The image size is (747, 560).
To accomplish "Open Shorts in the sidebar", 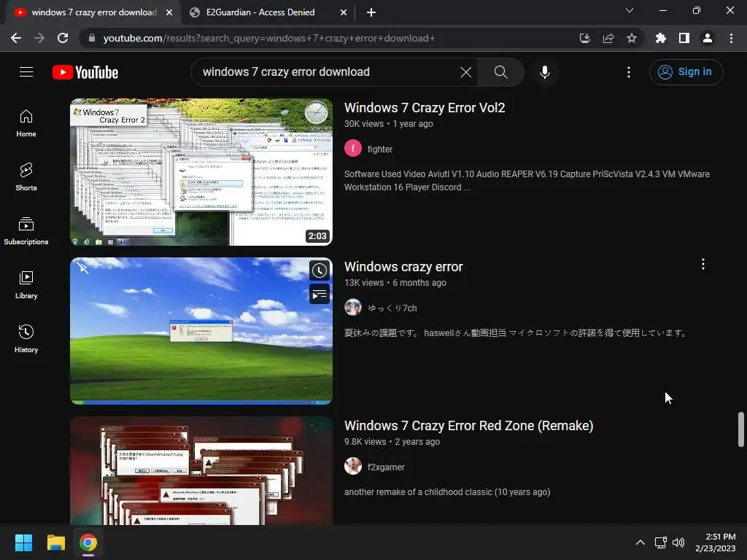I will pyautogui.click(x=26, y=177).
